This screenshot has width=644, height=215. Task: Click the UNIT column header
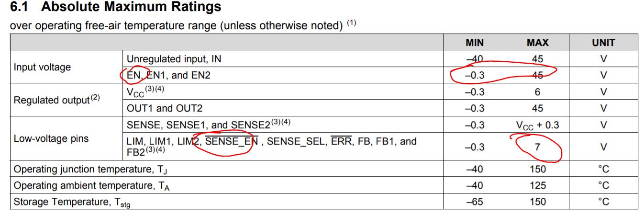603,43
